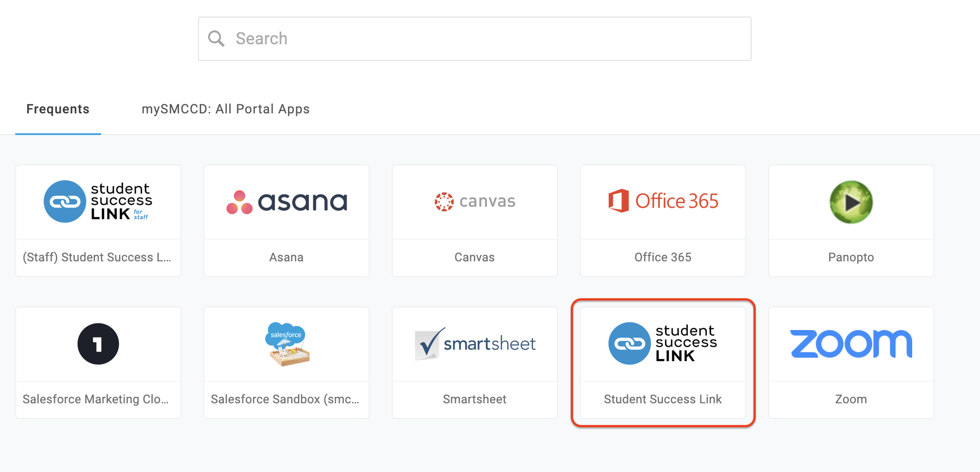The image size is (980, 472).
Task: Launch Canvas via its logo
Action: tap(475, 201)
